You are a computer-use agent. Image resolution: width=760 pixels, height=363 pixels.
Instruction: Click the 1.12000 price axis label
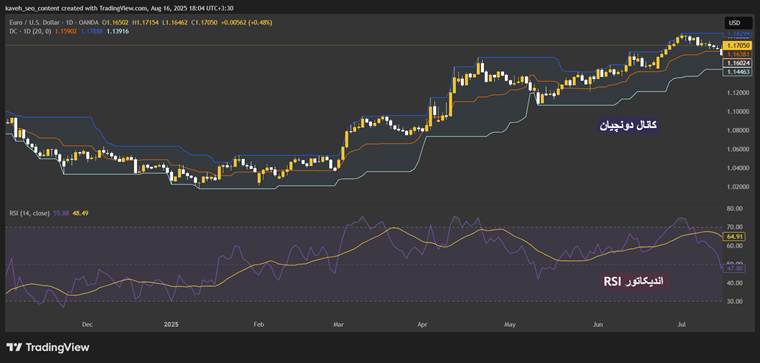coord(739,93)
